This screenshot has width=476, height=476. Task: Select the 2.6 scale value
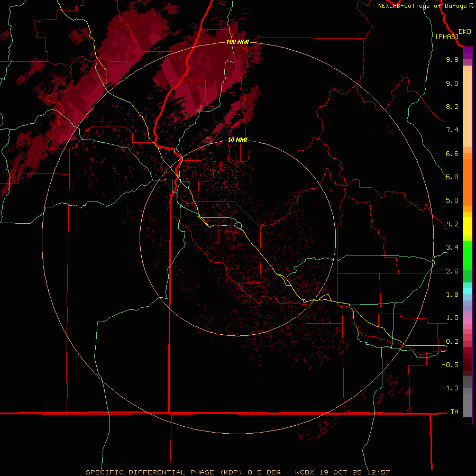pyautogui.click(x=452, y=271)
